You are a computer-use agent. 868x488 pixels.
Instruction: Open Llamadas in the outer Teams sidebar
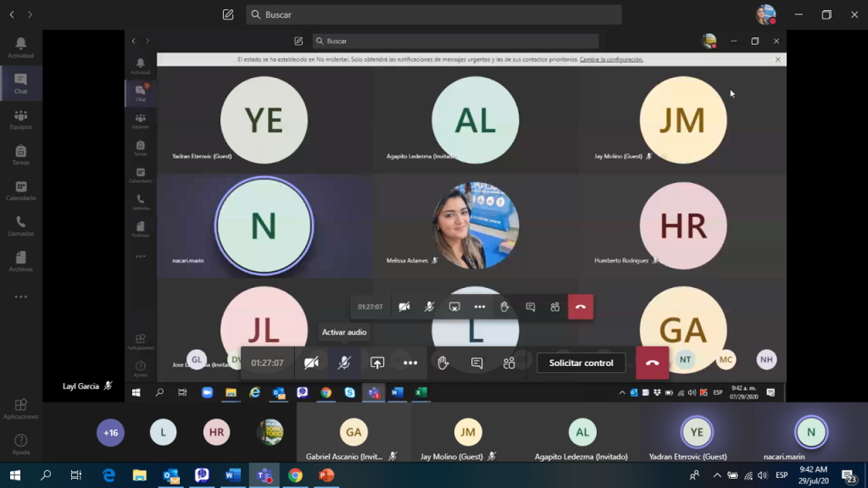click(x=21, y=225)
